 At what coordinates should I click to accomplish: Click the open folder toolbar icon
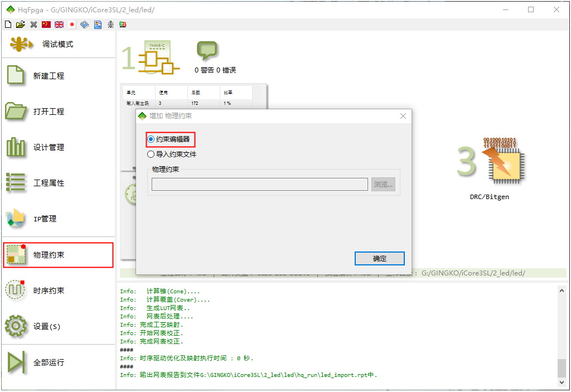pyautogui.click(x=21, y=25)
